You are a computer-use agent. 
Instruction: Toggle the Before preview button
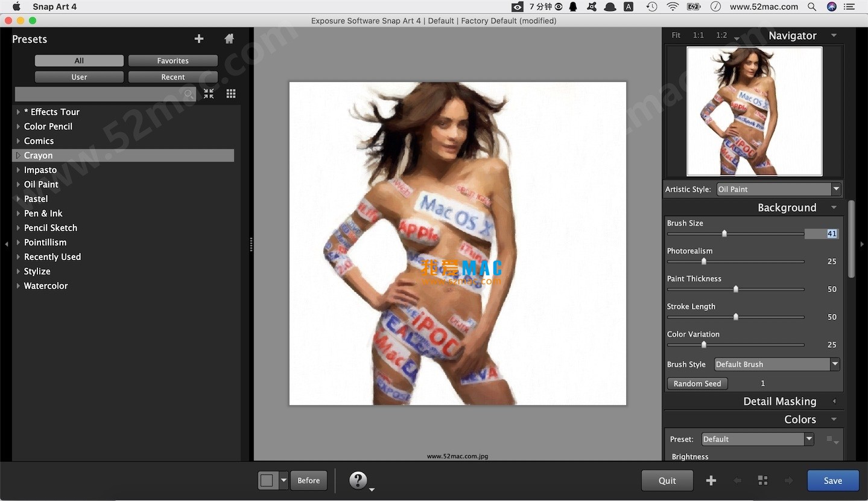(x=309, y=480)
